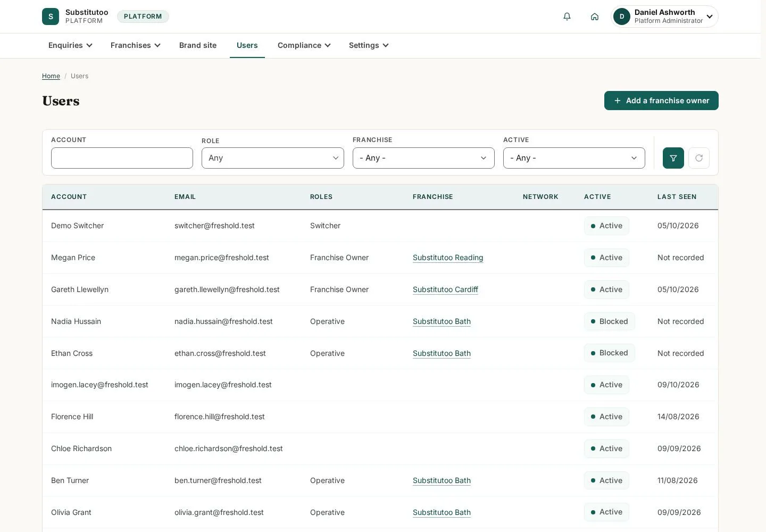
Task: Go to the home icon in header
Action: 595,16
